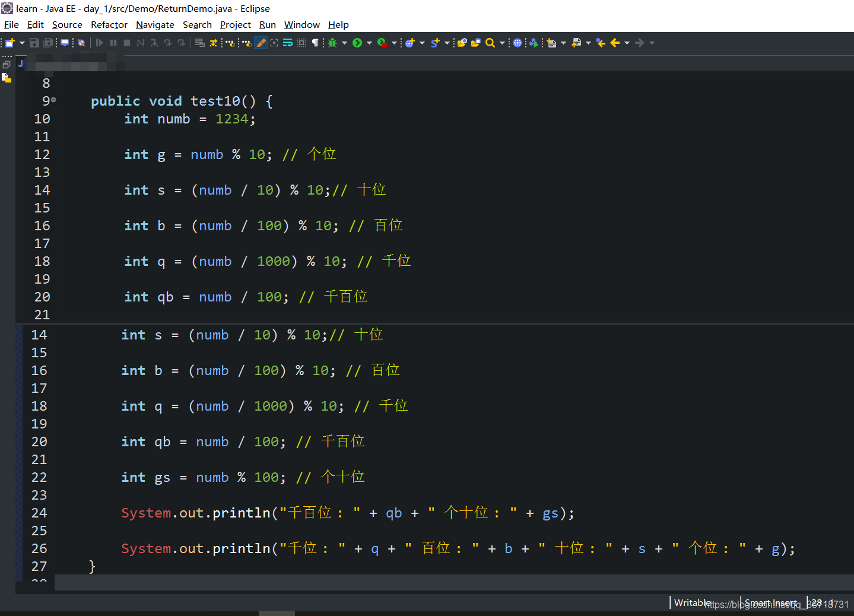Image resolution: width=854 pixels, height=616 pixels.
Task: Open the Edit menu
Action: [36, 25]
